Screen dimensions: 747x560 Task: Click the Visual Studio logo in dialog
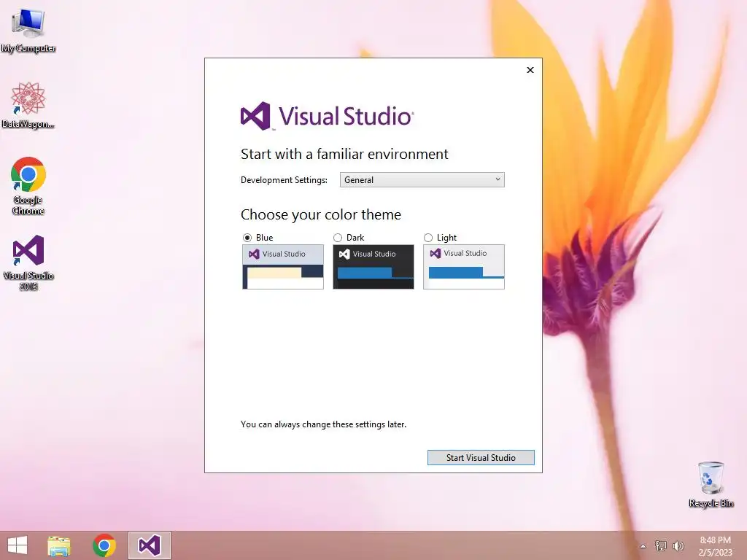328,116
